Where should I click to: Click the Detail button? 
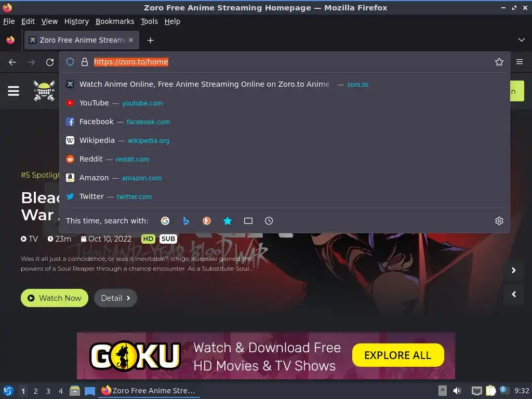point(115,298)
